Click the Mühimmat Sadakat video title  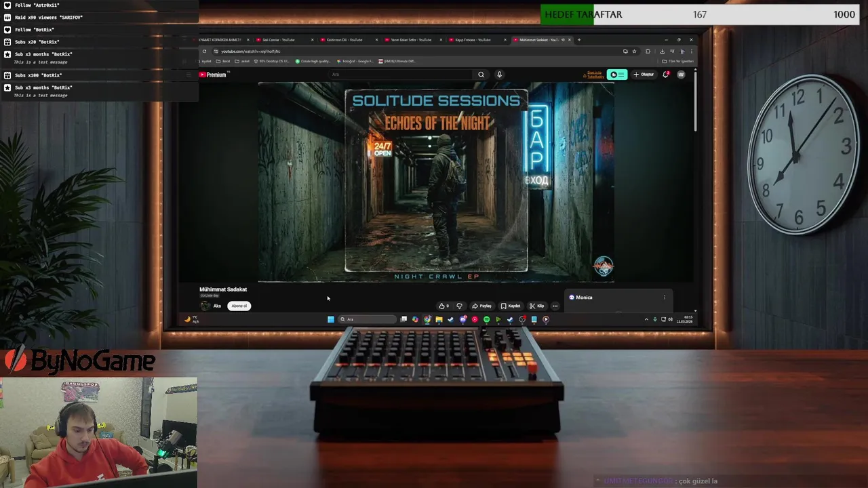pyautogui.click(x=223, y=289)
